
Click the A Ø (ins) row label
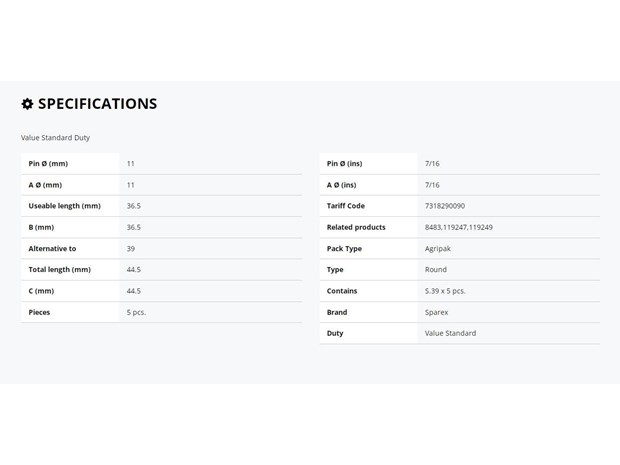pyautogui.click(x=342, y=185)
